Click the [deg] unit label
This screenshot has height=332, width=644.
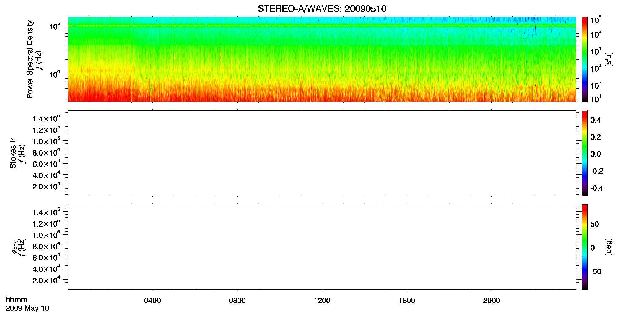pos(609,247)
